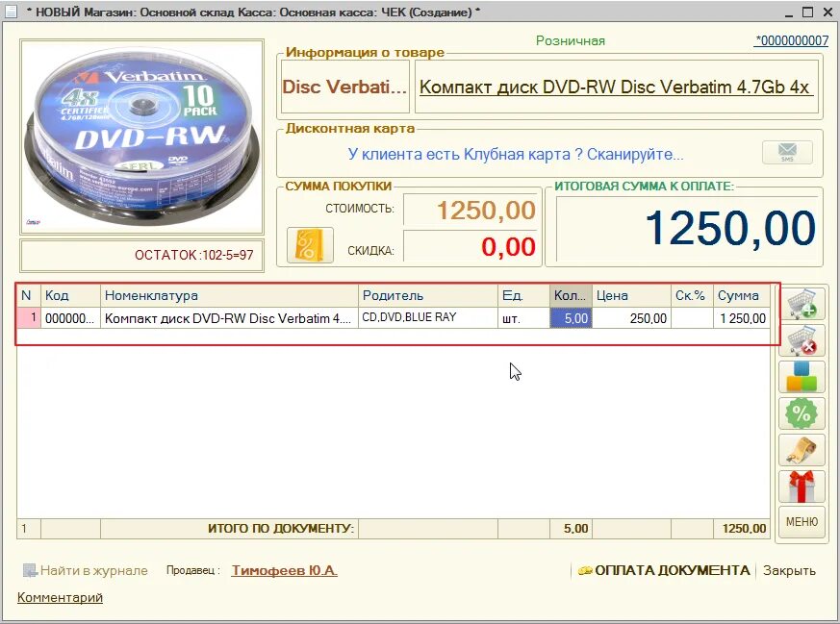840x624 pixels.
Task: Click the Сумма column header
Action: pos(742,295)
